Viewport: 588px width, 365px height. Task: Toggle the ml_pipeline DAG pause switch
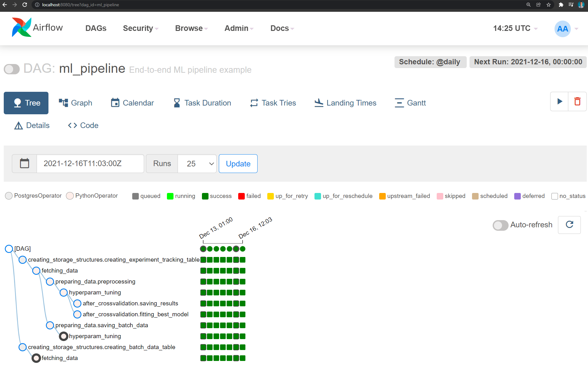point(12,69)
